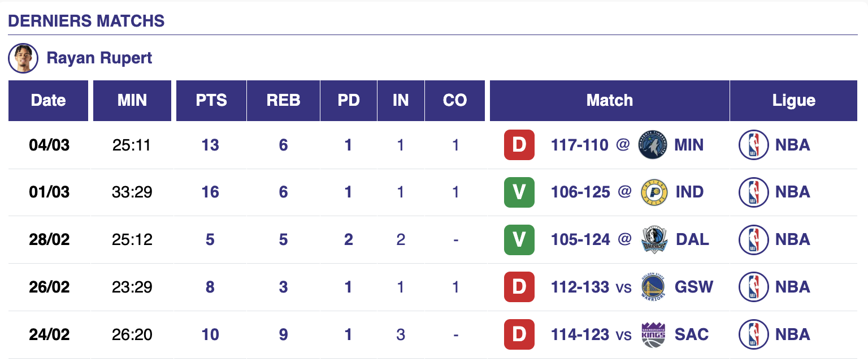Image resolution: width=868 pixels, height=361 pixels.
Task: Click the 16 points value for 01/03
Action: click(x=210, y=192)
